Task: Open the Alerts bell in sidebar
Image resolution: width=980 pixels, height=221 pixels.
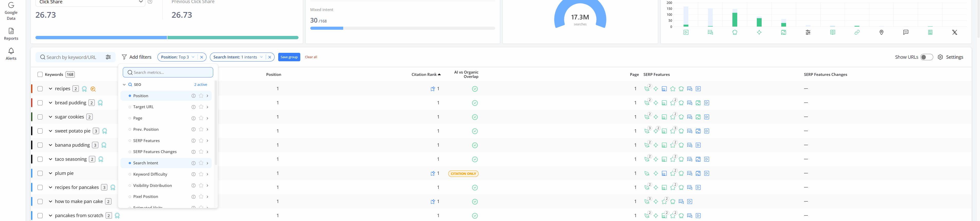Action: [x=11, y=54]
